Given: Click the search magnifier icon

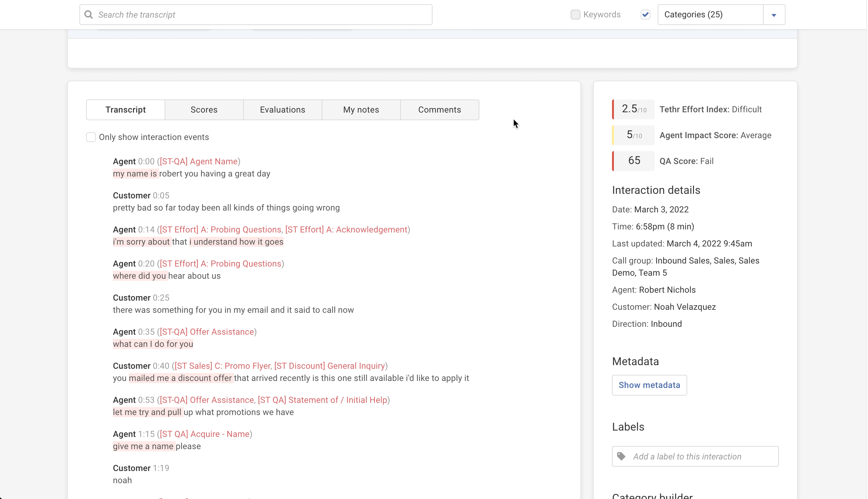Looking at the screenshot, I should click(x=89, y=14).
